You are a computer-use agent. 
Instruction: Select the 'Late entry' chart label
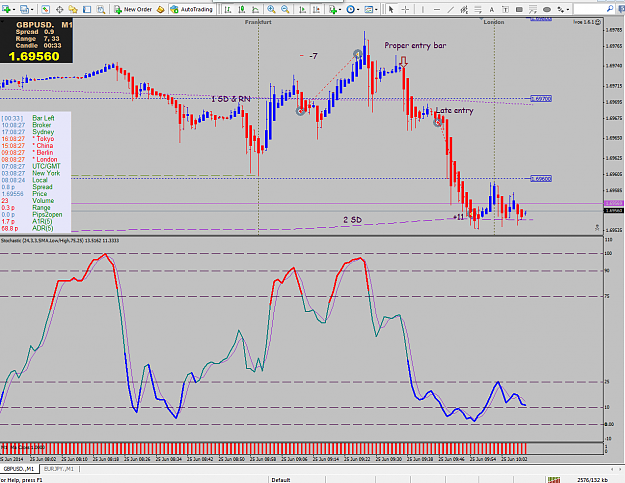point(454,110)
